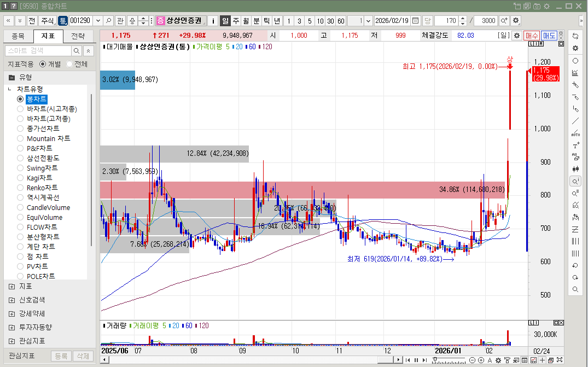Select the 종가선차트 radio option
The height and width of the screenshot is (367, 588).
click(x=20, y=129)
